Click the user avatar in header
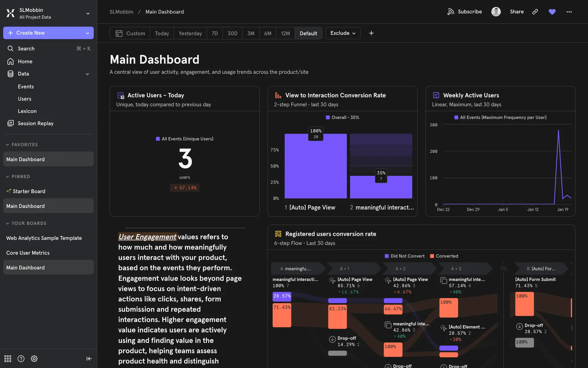The height and width of the screenshot is (368, 588). click(496, 12)
